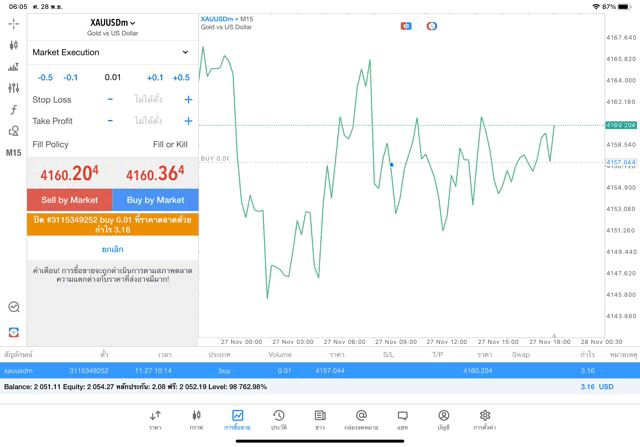640x447 pixels.
Task: Expand the XAUUSDm symbol selector
Action: [112, 23]
